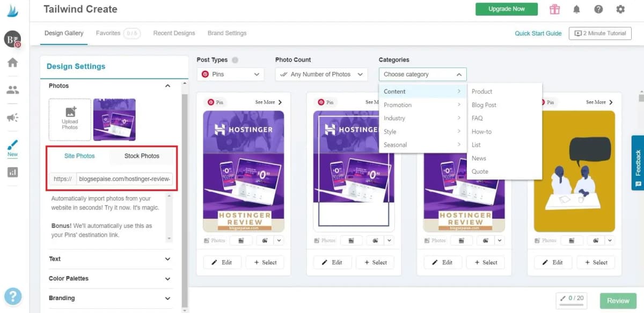Click the Review button

pyautogui.click(x=618, y=301)
